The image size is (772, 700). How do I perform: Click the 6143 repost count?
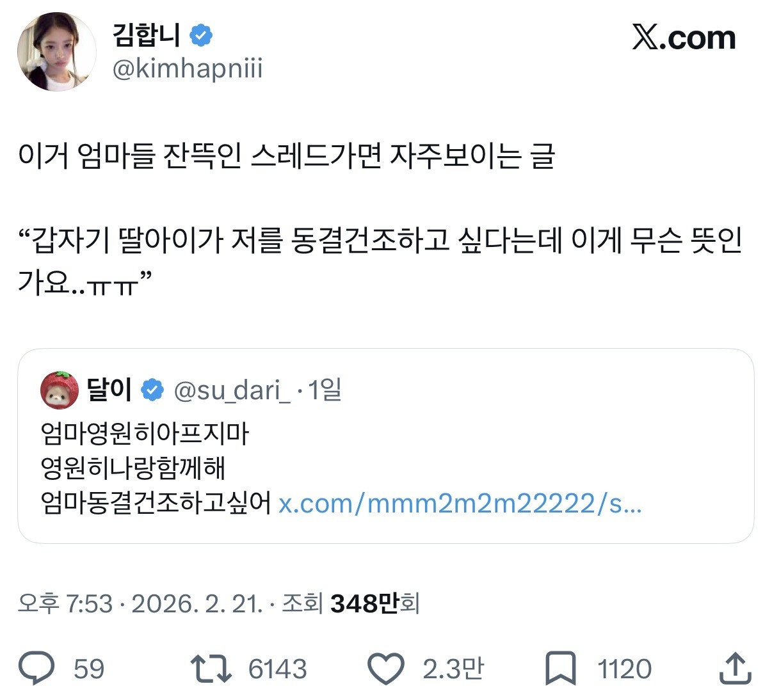pos(277,669)
